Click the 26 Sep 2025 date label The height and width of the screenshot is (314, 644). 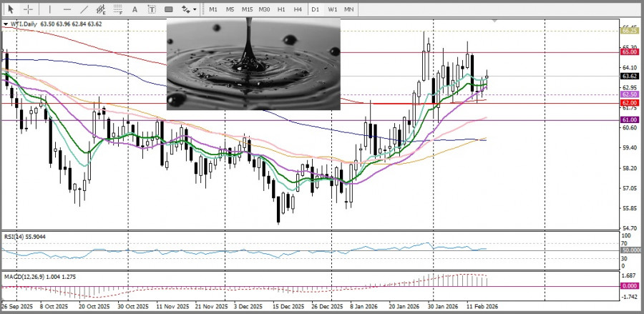(17, 307)
